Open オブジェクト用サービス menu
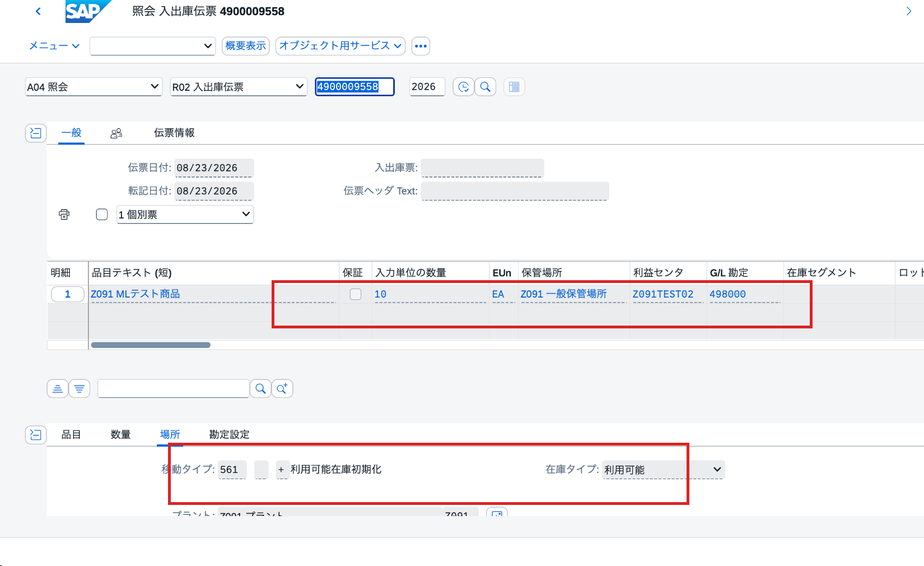Viewport: 924px width, 566px height. pos(340,46)
